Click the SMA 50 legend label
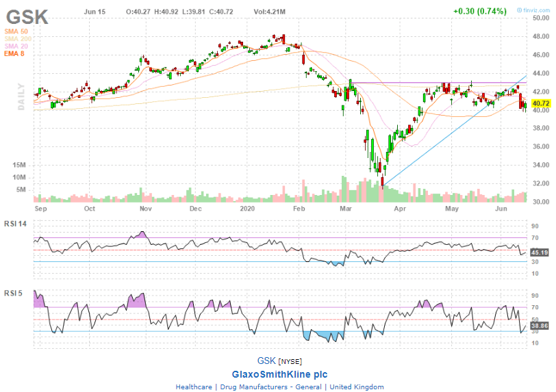 (16, 31)
